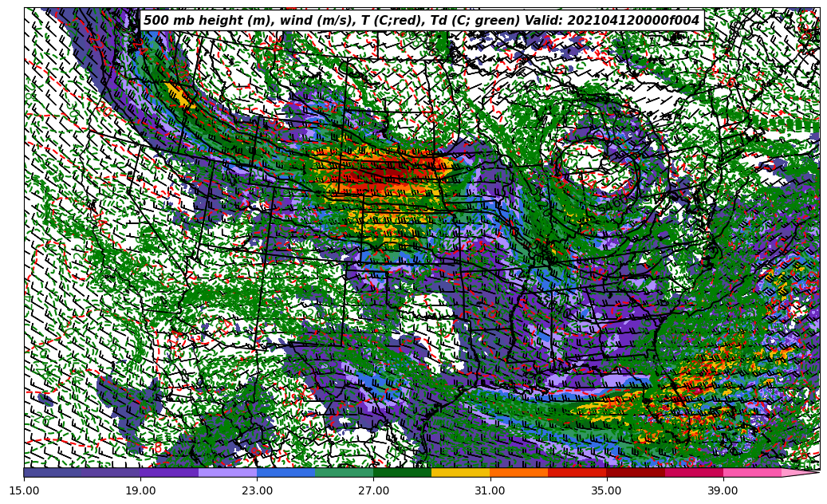Select the dark green colorbar segment

(402, 472)
